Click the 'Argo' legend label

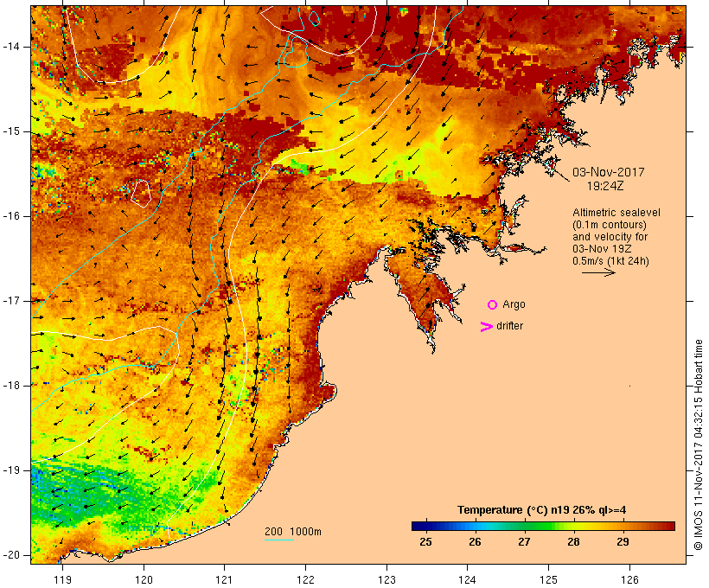(514, 304)
